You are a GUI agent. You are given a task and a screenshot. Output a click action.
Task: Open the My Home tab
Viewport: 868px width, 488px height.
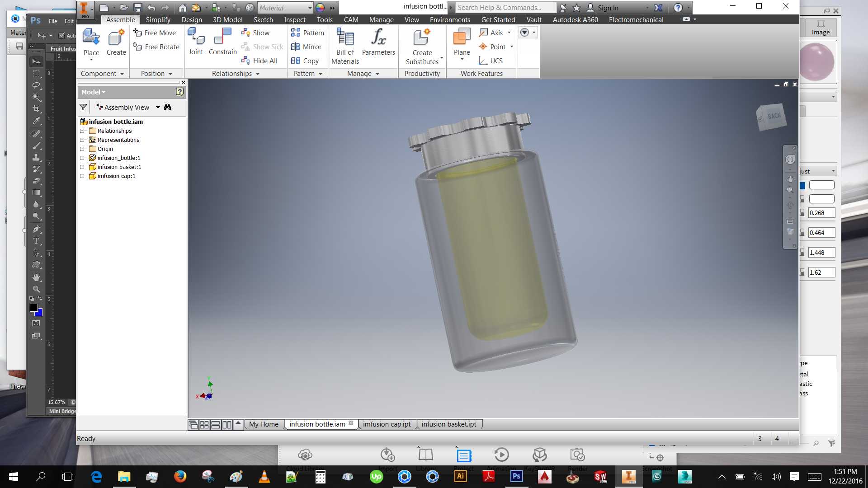click(264, 424)
